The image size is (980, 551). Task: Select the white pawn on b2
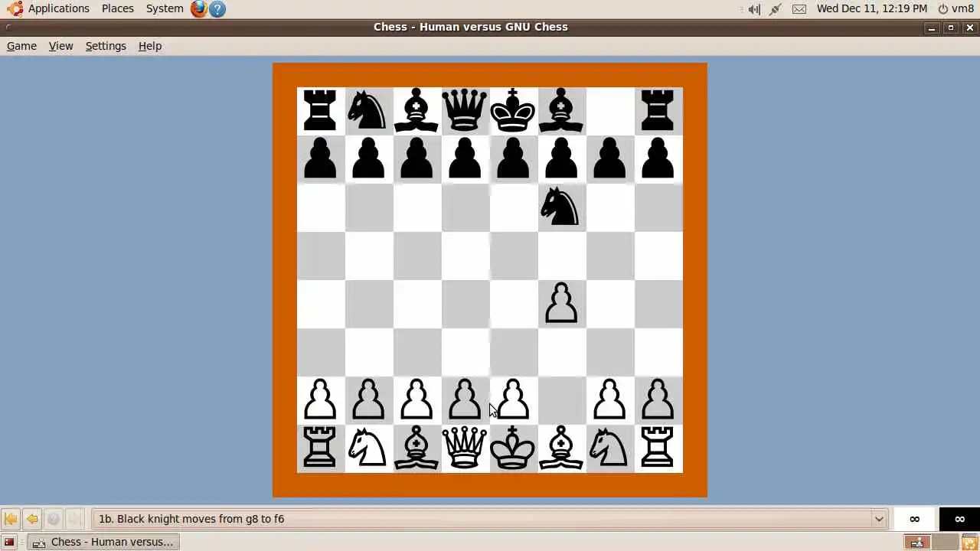coord(368,400)
